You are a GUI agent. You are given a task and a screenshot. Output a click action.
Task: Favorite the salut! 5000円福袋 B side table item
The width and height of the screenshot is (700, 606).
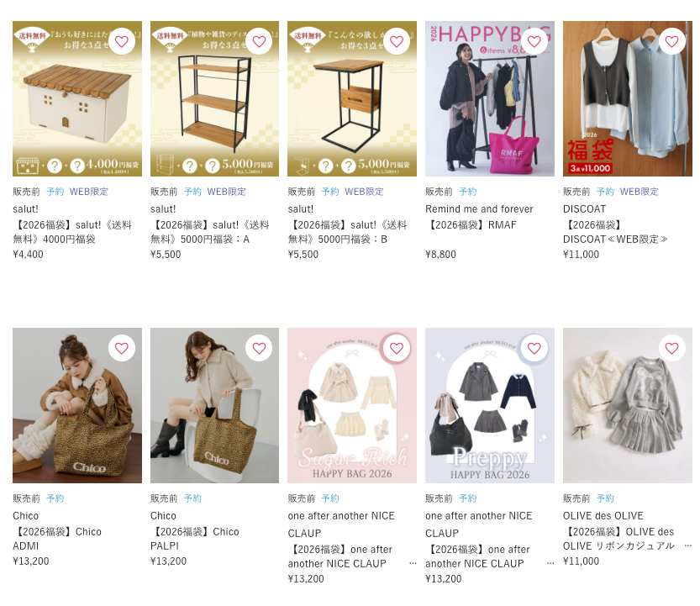(x=397, y=41)
